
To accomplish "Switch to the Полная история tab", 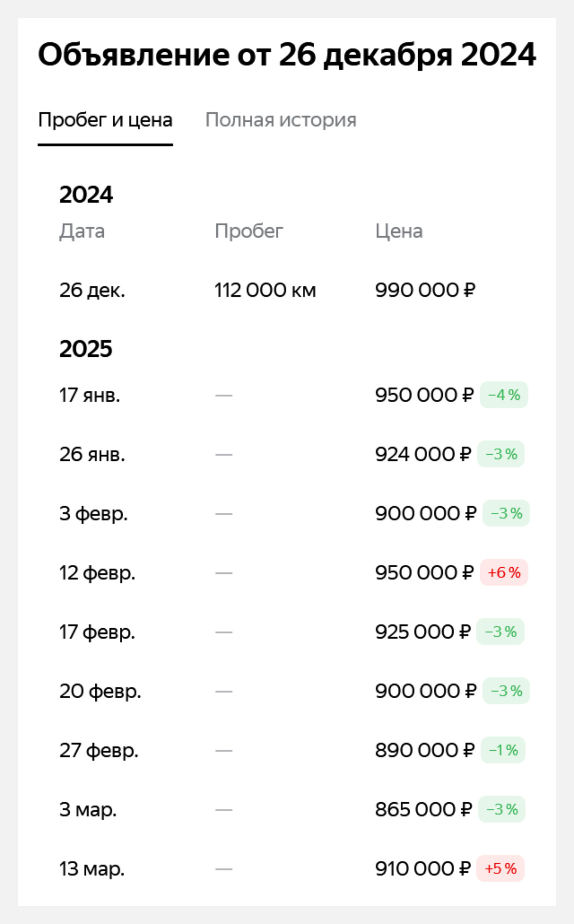I will [x=281, y=120].
